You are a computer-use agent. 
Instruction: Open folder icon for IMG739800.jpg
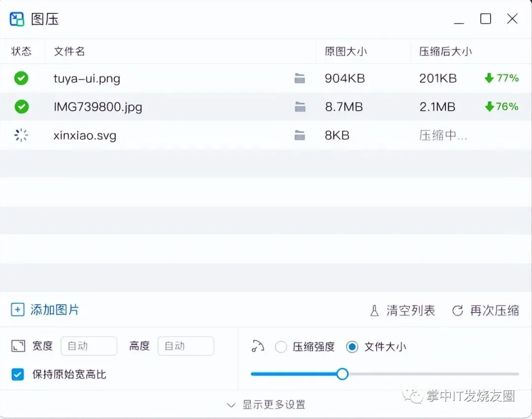point(299,107)
